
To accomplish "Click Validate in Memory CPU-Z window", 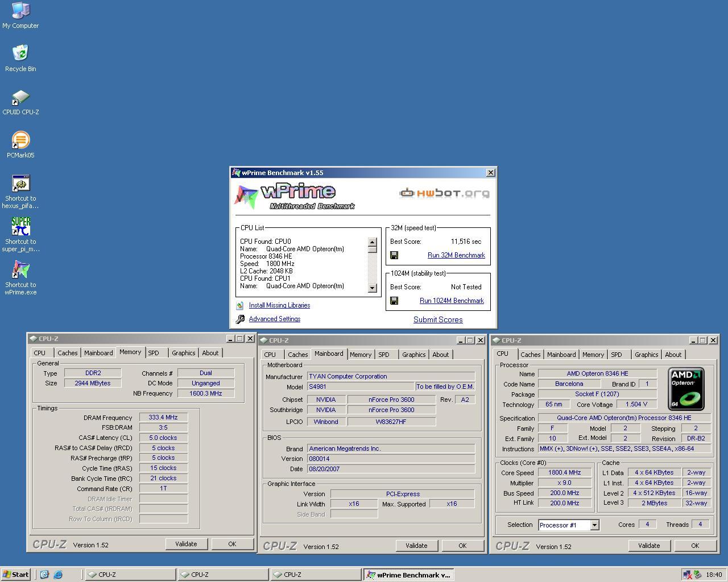I will (186, 544).
